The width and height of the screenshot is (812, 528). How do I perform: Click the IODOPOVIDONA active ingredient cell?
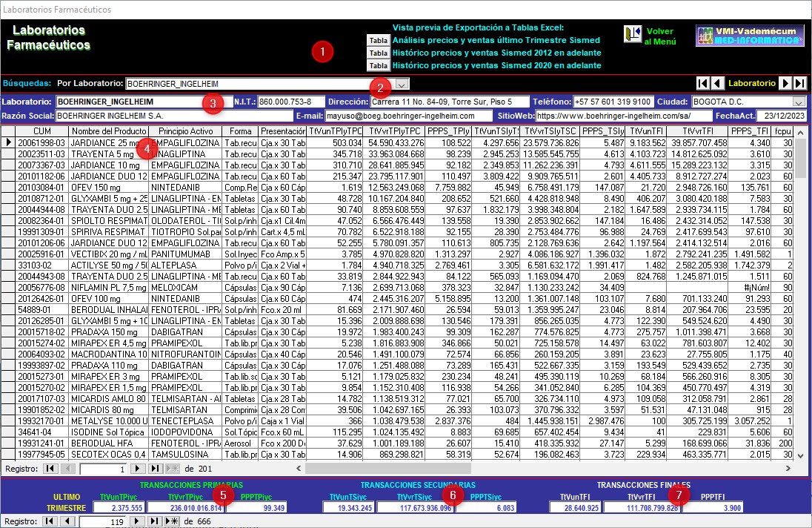[185, 432]
